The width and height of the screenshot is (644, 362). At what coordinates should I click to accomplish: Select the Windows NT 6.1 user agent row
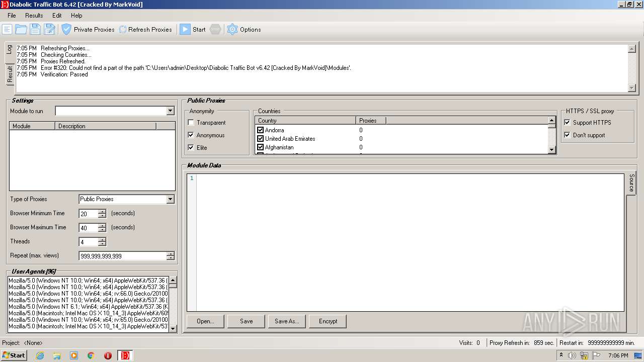coord(89,307)
